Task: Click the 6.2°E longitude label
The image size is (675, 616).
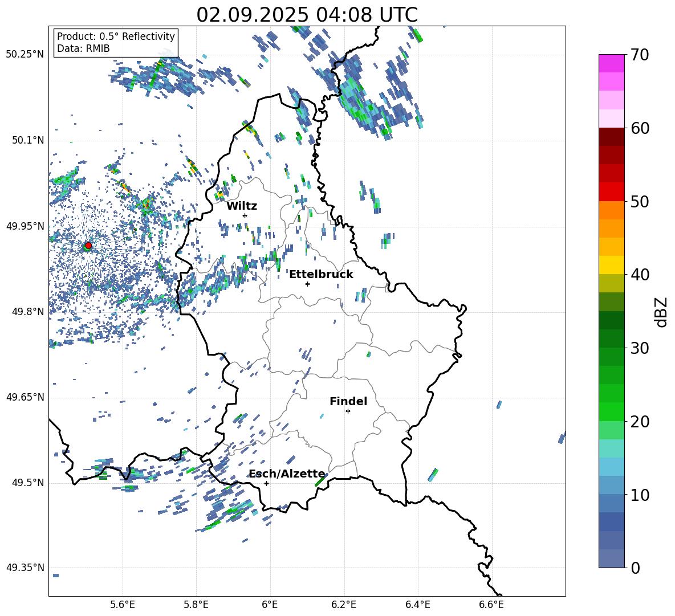Action: click(x=344, y=605)
